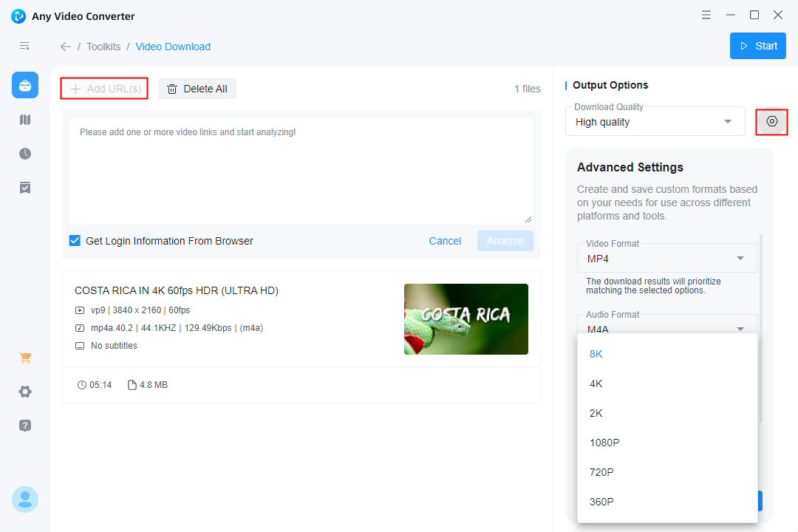
Task: Uncheck Get Login Information From Browser
Action: point(75,241)
